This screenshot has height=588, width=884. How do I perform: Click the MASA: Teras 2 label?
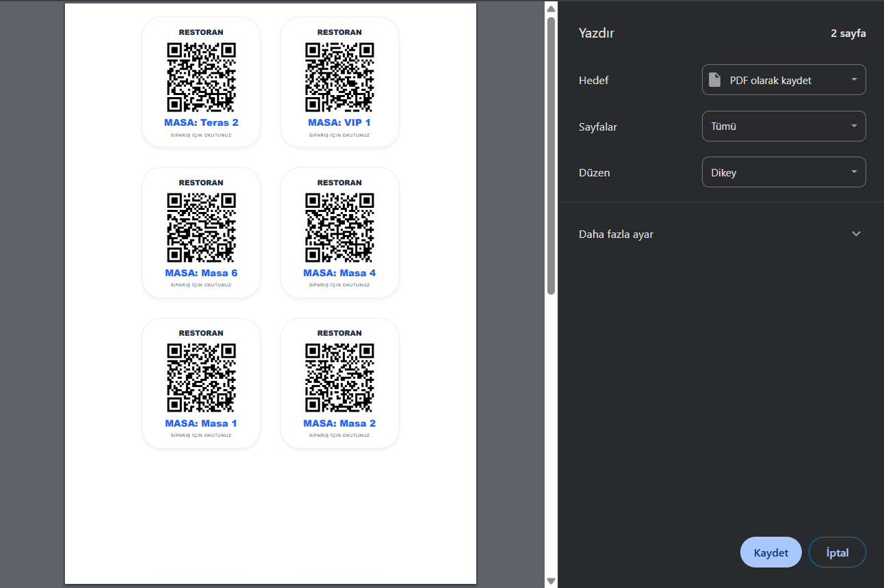[201, 123]
